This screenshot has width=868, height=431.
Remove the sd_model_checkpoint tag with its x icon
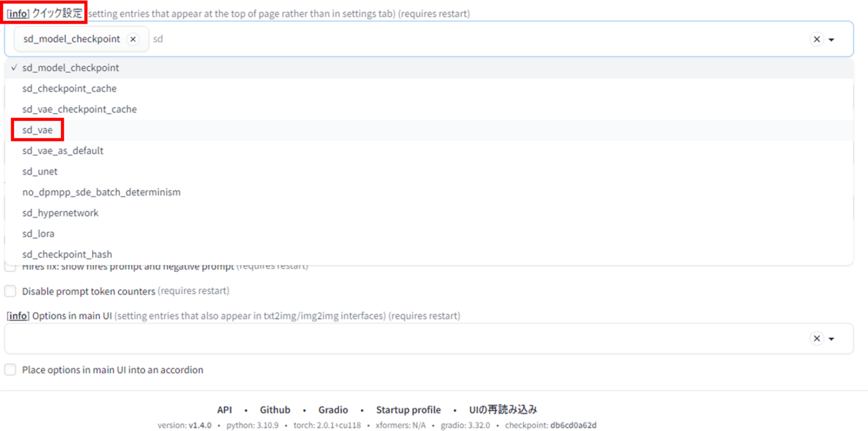point(133,39)
